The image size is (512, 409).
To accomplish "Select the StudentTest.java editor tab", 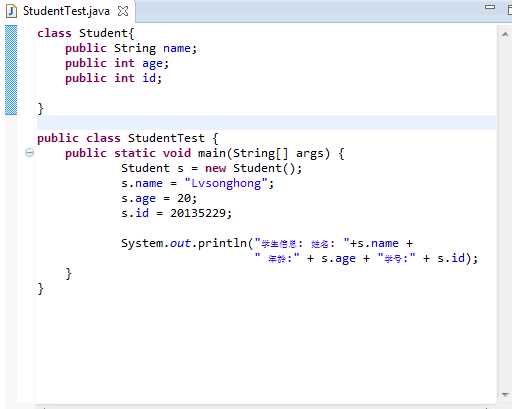I will point(67,11).
